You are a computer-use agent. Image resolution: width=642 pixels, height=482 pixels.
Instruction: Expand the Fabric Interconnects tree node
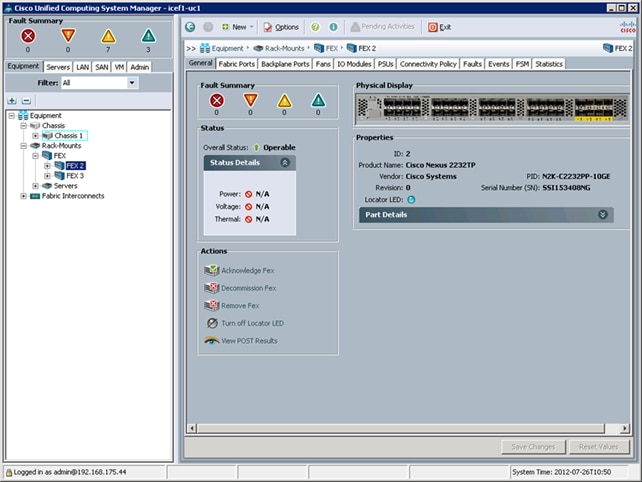(23, 196)
